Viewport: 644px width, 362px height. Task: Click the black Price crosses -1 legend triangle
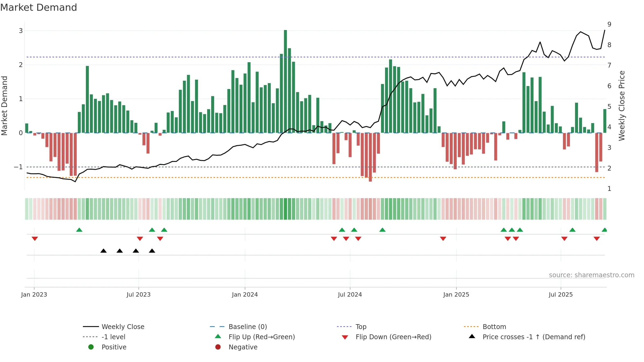point(472,336)
